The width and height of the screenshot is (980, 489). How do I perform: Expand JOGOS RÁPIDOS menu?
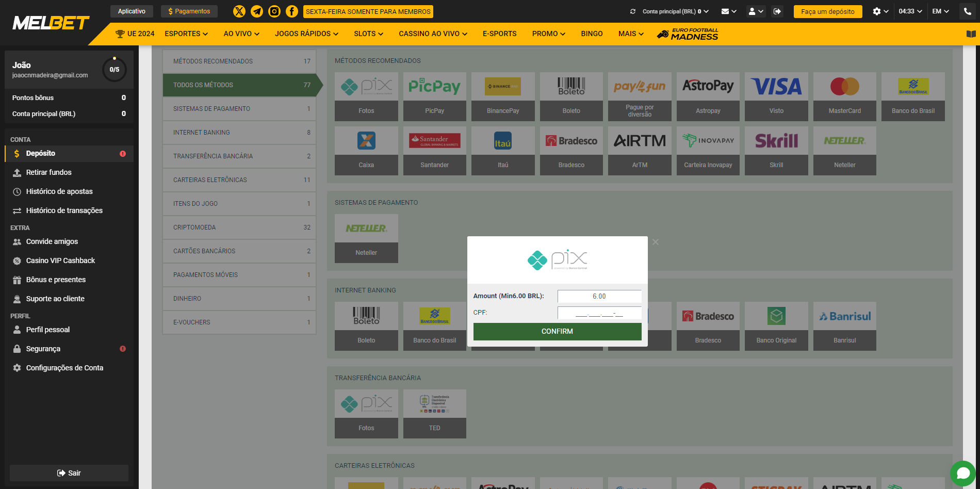coord(306,34)
